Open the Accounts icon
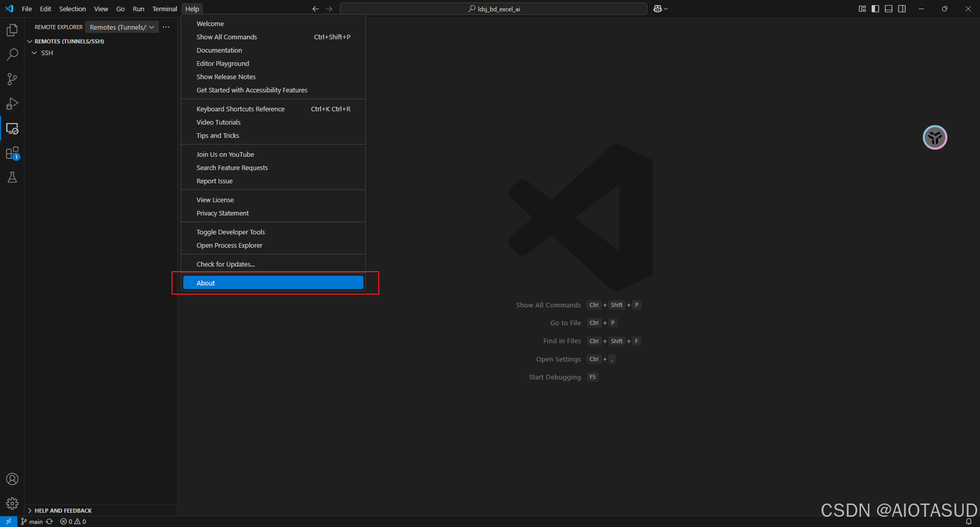The image size is (980, 527). pyautogui.click(x=12, y=479)
